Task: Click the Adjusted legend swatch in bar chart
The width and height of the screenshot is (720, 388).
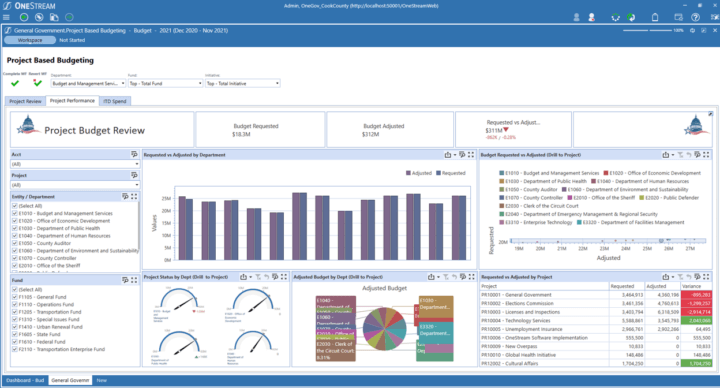Action: [x=409, y=173]
